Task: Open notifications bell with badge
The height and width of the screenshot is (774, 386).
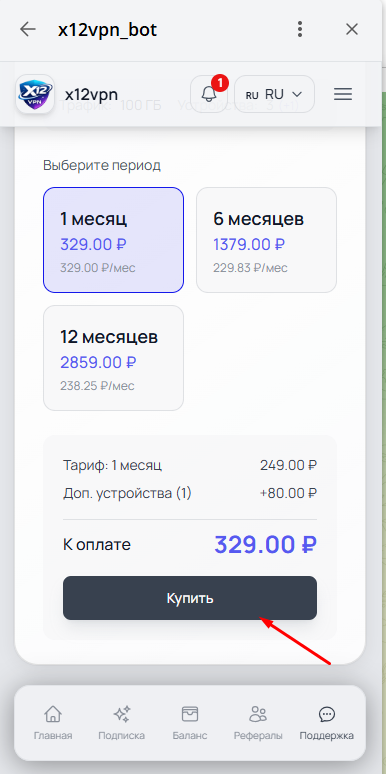Action: click(x=209, y=94)
